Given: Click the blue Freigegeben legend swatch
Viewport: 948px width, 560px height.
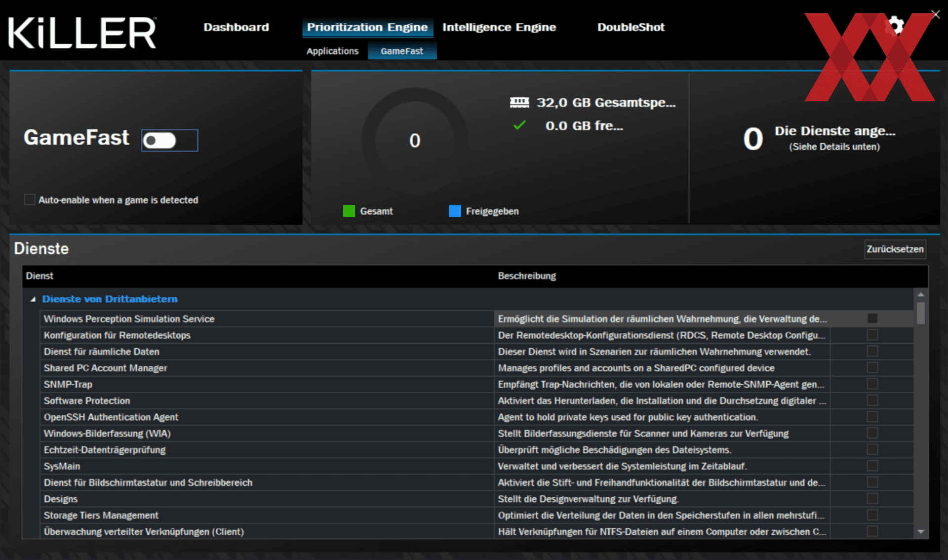Looking at the screenshot, I should point(455,211).
